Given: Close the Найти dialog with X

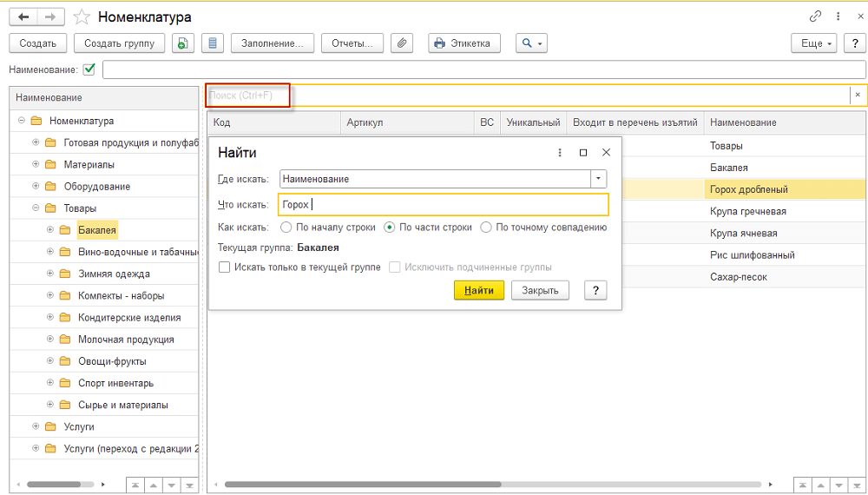Looking at the screenshot, I should [606, 152].
